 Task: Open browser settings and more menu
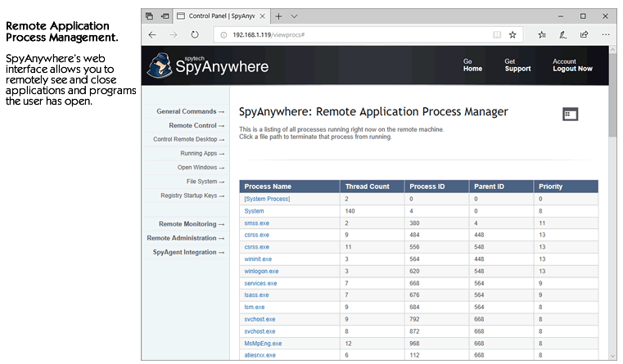605,35
